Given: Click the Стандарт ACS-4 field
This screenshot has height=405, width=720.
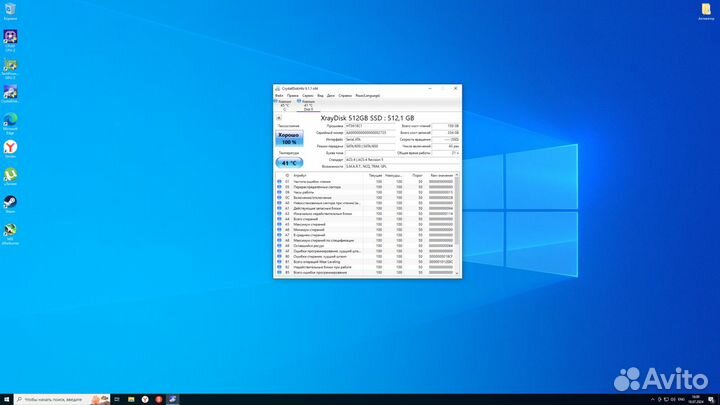Looking at the screenshot, I should tap(402, 159).
